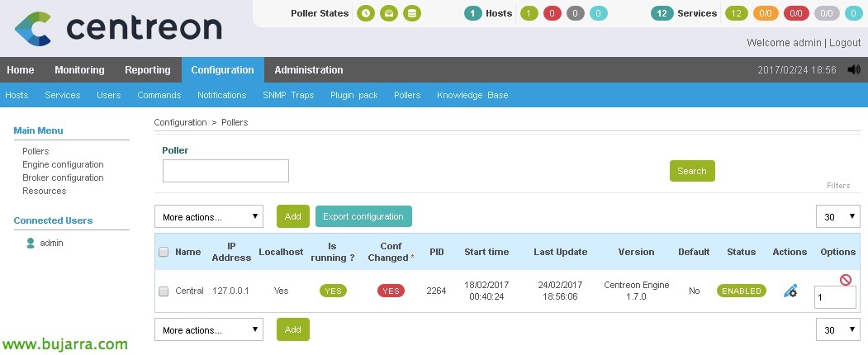Screen dimensions: 868x355
Task: Click the light blue services pending badge
Action: 854,13
